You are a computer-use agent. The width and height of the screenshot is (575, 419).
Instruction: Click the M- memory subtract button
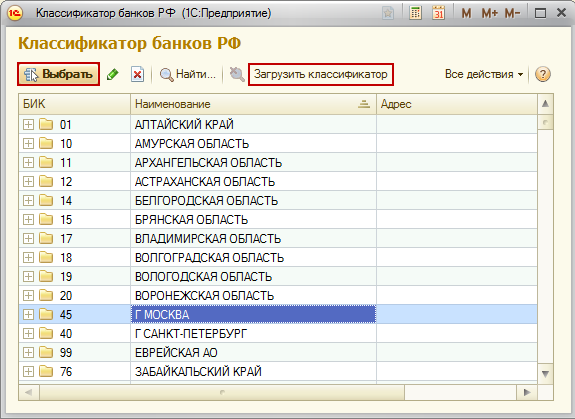point(512,14)
